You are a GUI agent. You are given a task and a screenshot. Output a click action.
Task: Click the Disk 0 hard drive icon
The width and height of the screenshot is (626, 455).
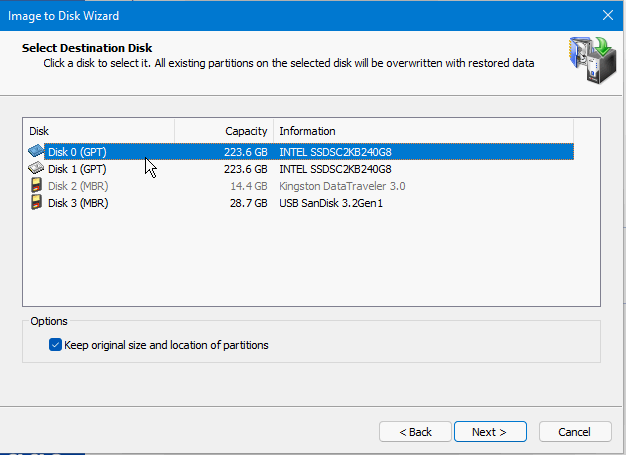(x=36, y=152)
